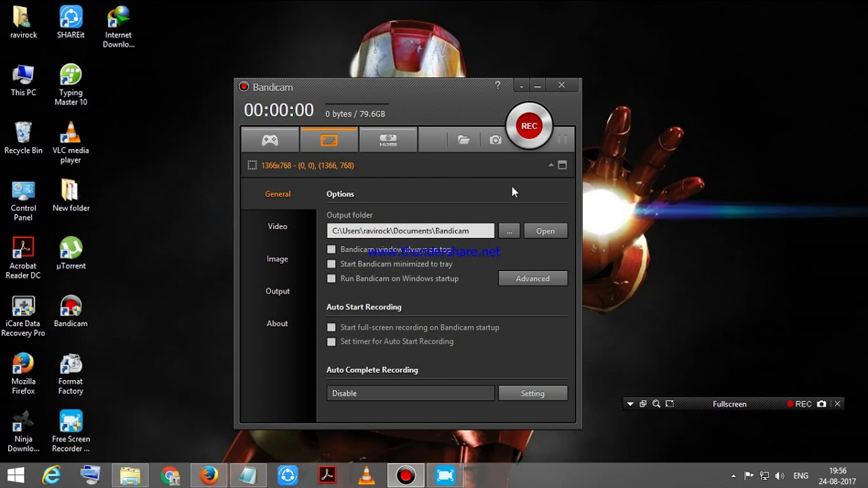Click the Auto Complete Recording 'Disable' field
Viewport: 868px width, 488px height.
coord(410,393)
